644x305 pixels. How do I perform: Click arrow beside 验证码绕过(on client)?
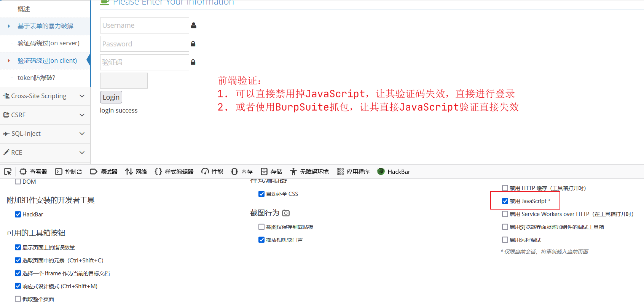9,60
